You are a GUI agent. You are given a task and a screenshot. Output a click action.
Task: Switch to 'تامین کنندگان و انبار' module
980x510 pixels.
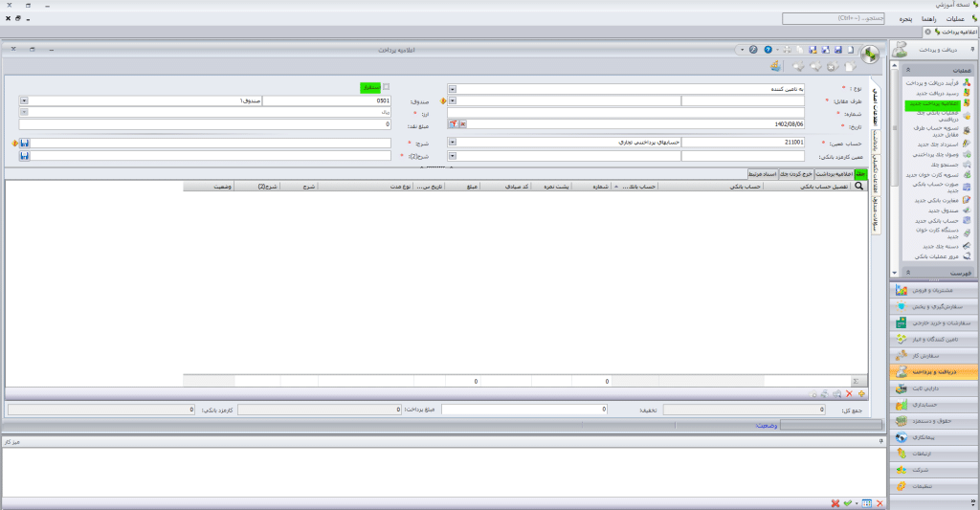pyautogui.click(x=934, y=339)
